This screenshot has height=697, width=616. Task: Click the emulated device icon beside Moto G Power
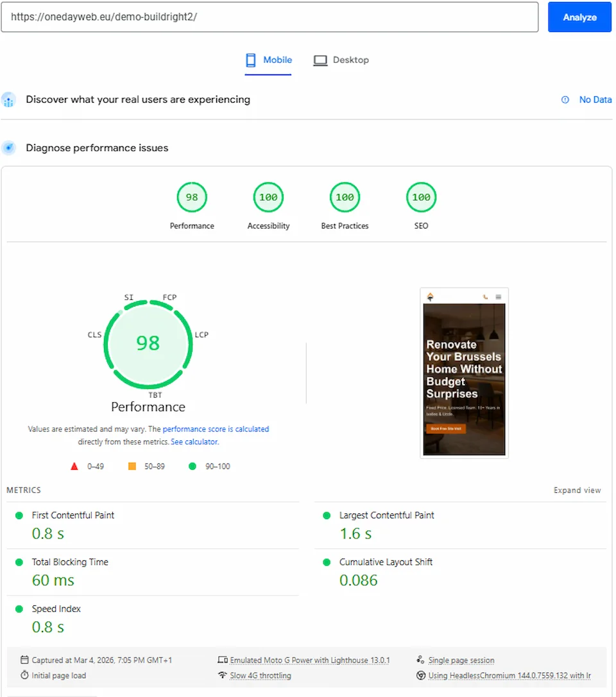[x=221, y=659]
